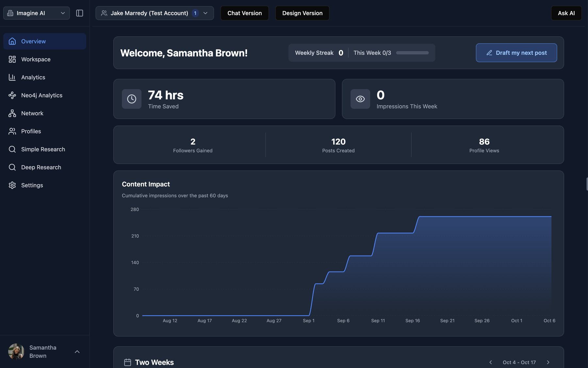This screenshot has height=368, width=588.
Task: Open Workspace in the sidebar
Action: click(x=45, y=59)
